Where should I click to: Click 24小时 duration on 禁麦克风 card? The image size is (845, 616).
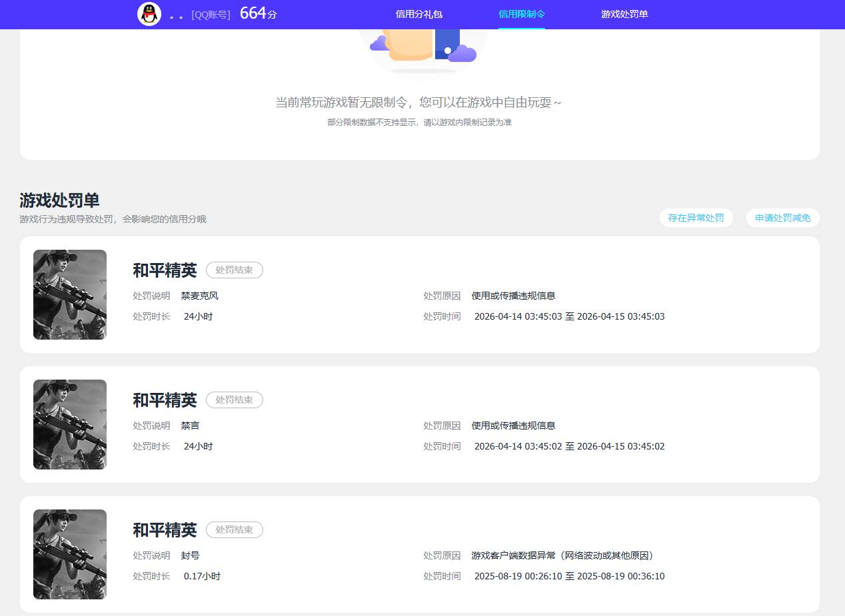coord(198,316)
